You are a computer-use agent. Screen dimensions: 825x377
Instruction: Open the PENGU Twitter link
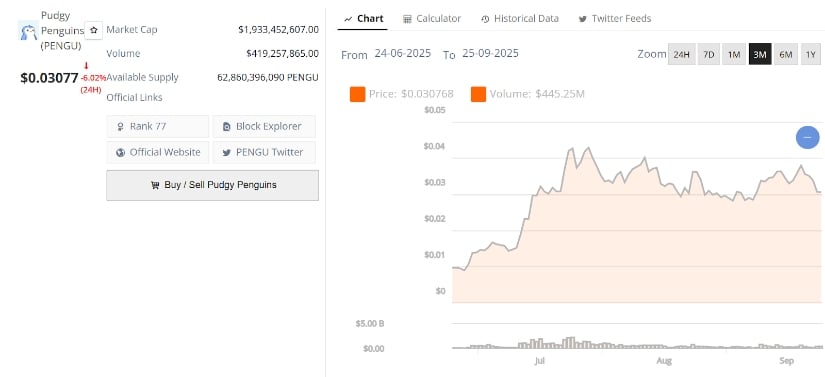pos(264,152)
